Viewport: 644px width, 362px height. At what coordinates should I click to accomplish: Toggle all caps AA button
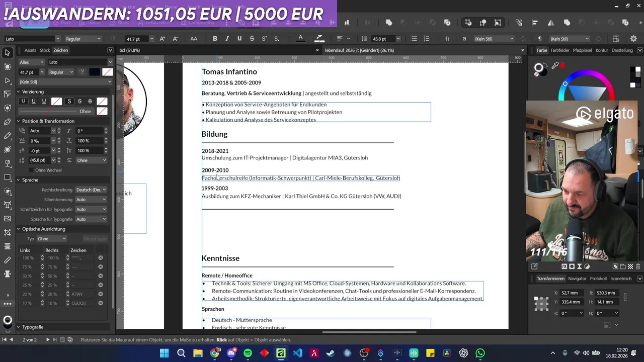194,39
